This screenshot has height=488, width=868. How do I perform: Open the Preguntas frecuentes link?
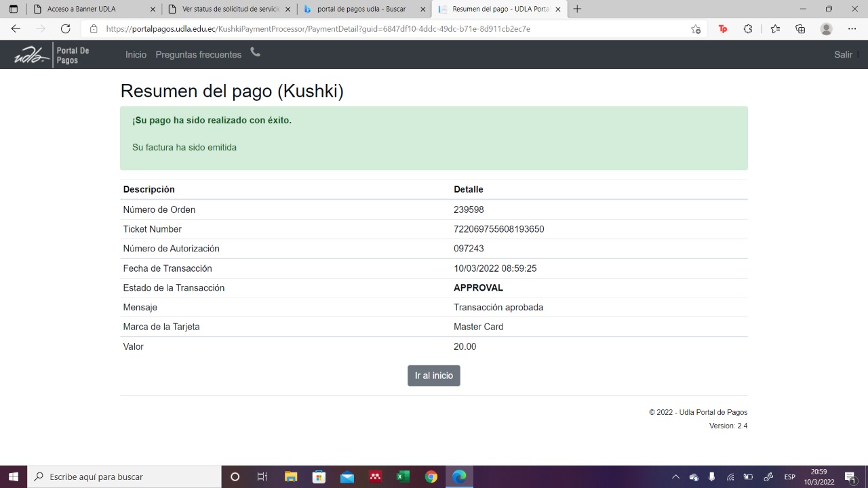[x=198, y=55]
